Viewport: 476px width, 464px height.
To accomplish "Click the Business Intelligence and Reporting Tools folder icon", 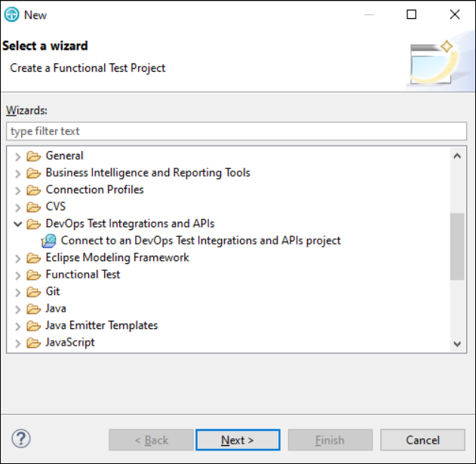I will click(33, 173).
